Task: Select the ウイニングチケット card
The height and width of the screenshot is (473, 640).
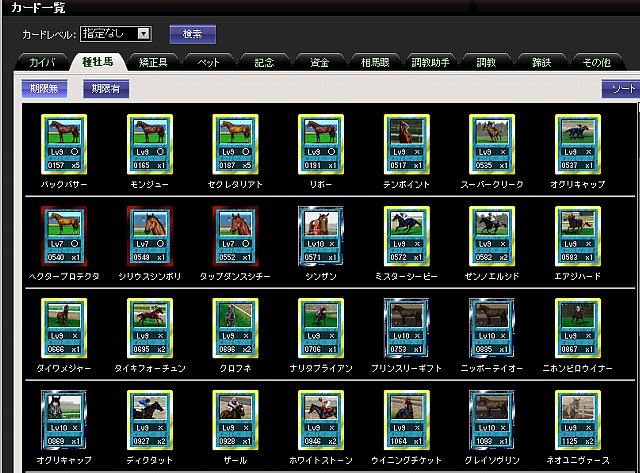Action: tap(407, 420)
